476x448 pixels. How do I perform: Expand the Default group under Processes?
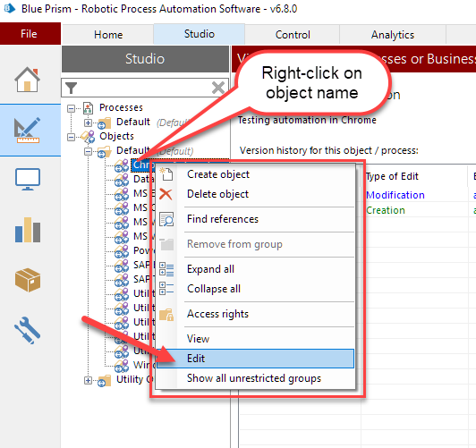click(88, 123)
